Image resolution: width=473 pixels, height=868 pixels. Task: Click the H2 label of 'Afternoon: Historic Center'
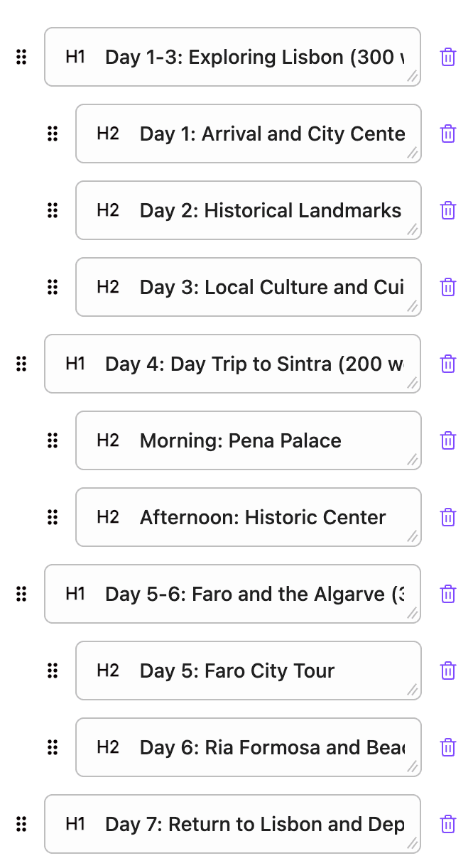(108, 517)
